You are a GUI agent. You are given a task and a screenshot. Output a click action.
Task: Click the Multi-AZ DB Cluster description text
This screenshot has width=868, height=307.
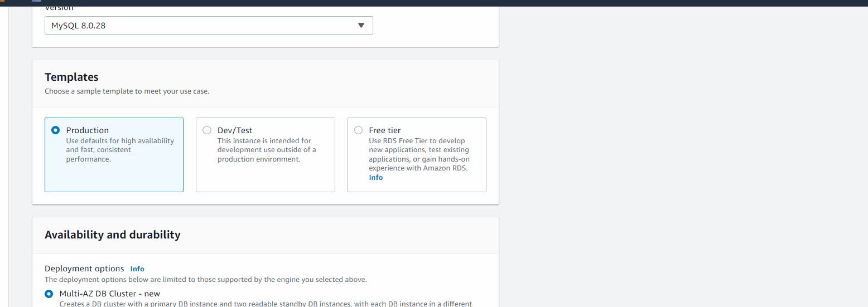266,304
